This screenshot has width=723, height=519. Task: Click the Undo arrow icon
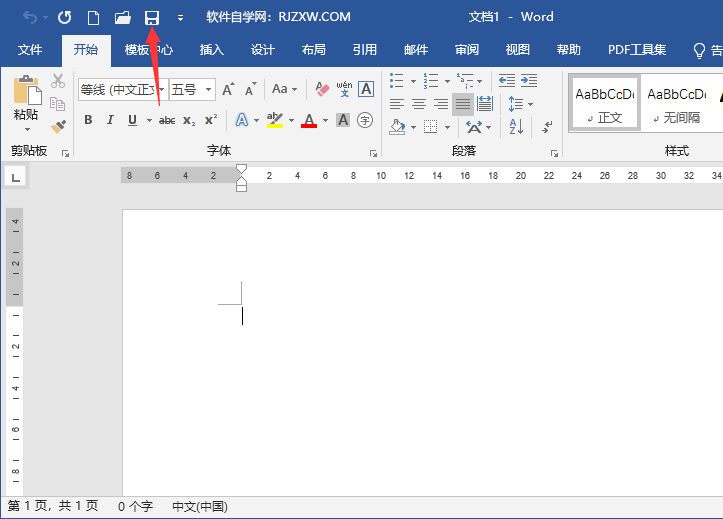[30, 18]
